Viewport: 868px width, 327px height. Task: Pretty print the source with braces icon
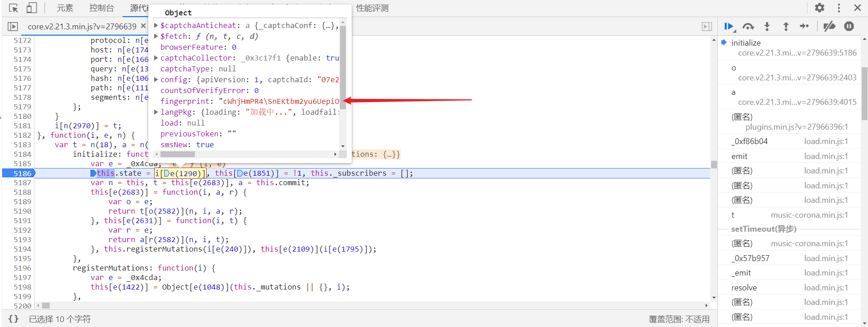point(14,319)
